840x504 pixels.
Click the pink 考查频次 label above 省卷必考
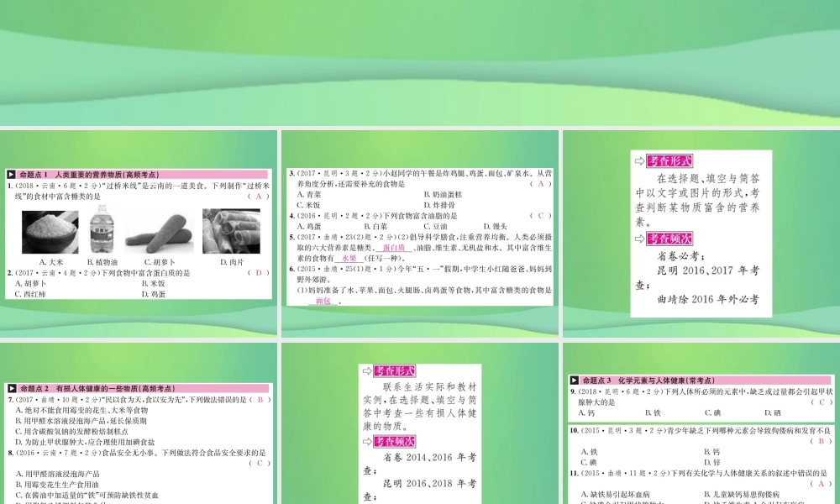[x=669, y=239]
